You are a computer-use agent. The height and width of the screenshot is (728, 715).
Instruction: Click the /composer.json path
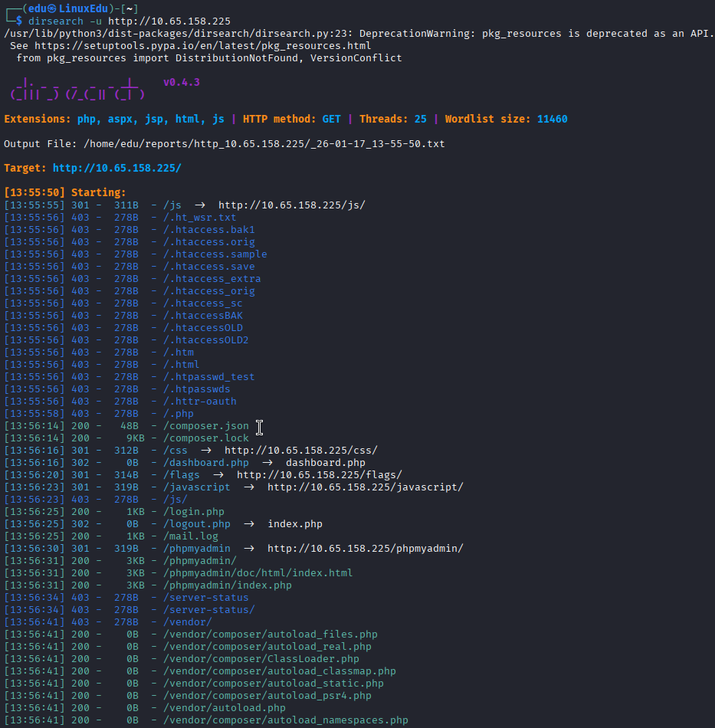(206, 426)
